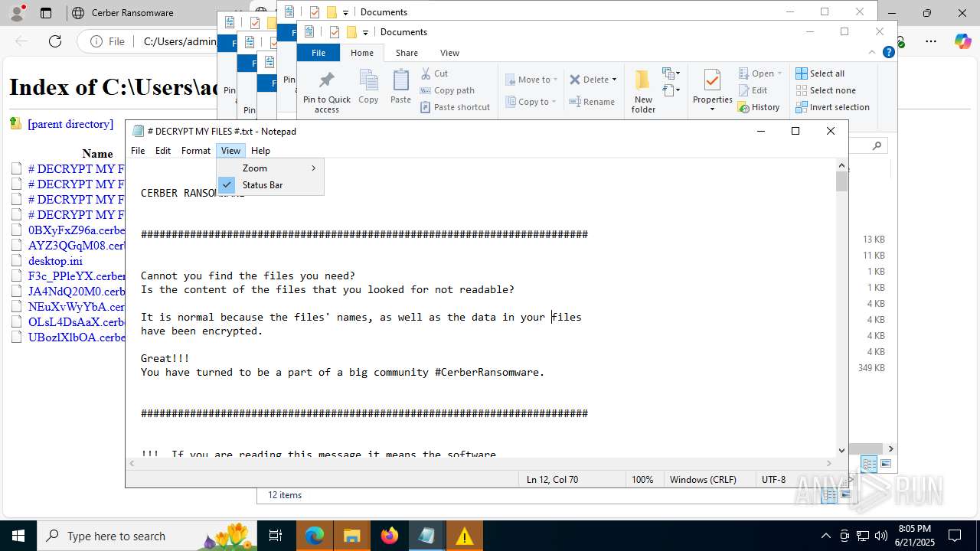Open JA4NdQ20M0.cerber file link
The width and height of the screenshot is (980, 551).
pos(77,292)
